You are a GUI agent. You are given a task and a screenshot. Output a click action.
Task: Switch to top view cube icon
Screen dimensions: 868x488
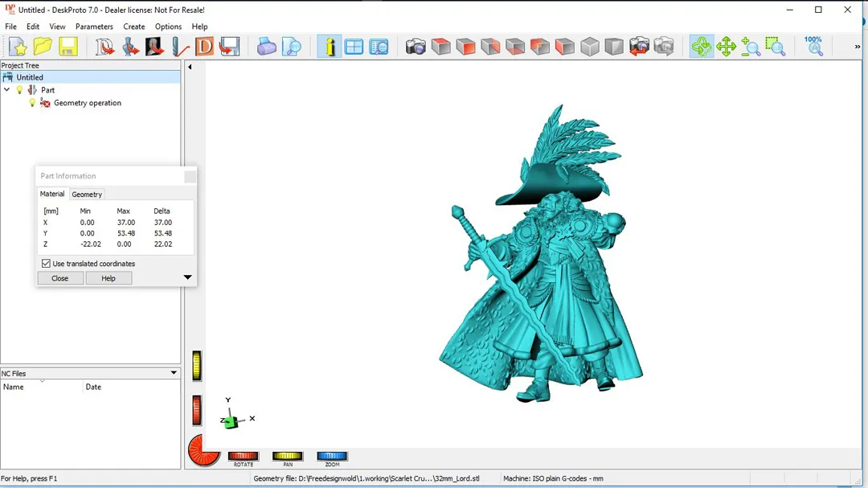point(440,47)
